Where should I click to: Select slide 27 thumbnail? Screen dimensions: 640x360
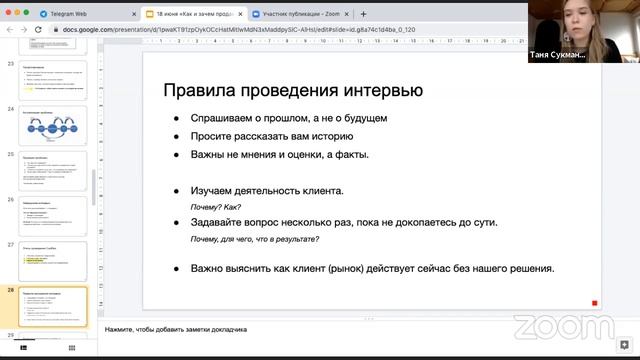[53, 261]
